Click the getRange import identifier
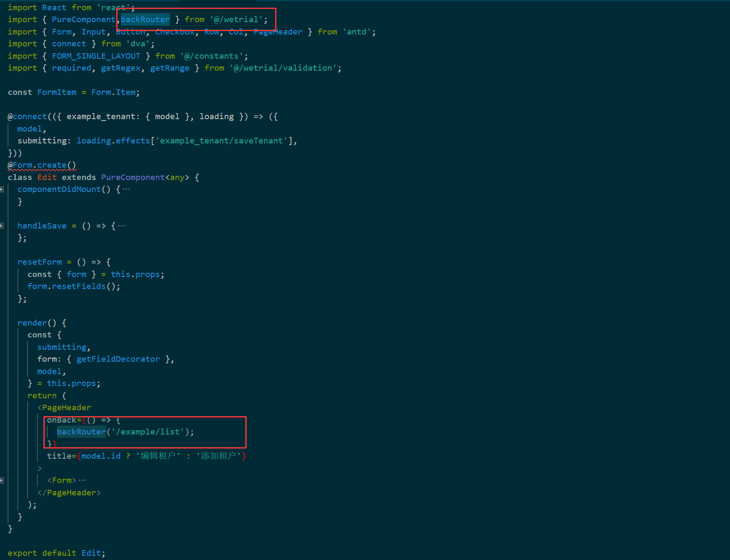The height and width of the screenshot is (560, 730). tap(170, 68)
